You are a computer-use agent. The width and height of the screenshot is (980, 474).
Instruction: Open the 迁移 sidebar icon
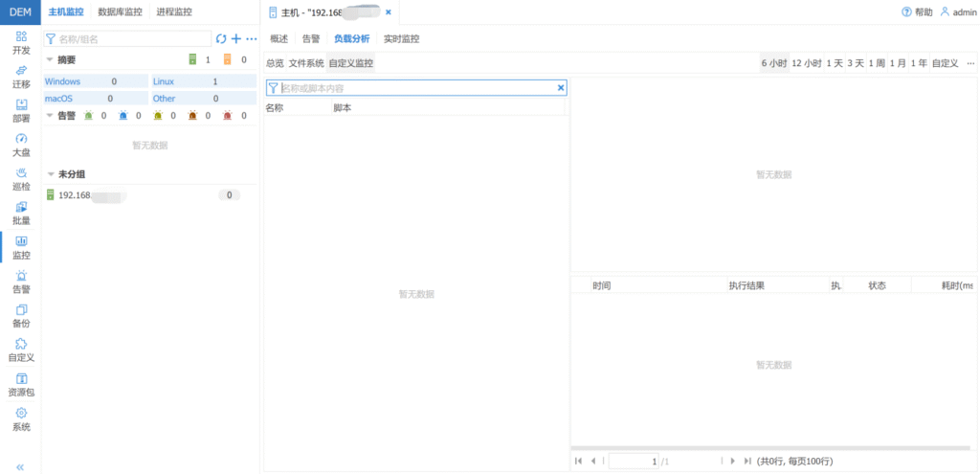pyautogui.click(x=21, y=76)
